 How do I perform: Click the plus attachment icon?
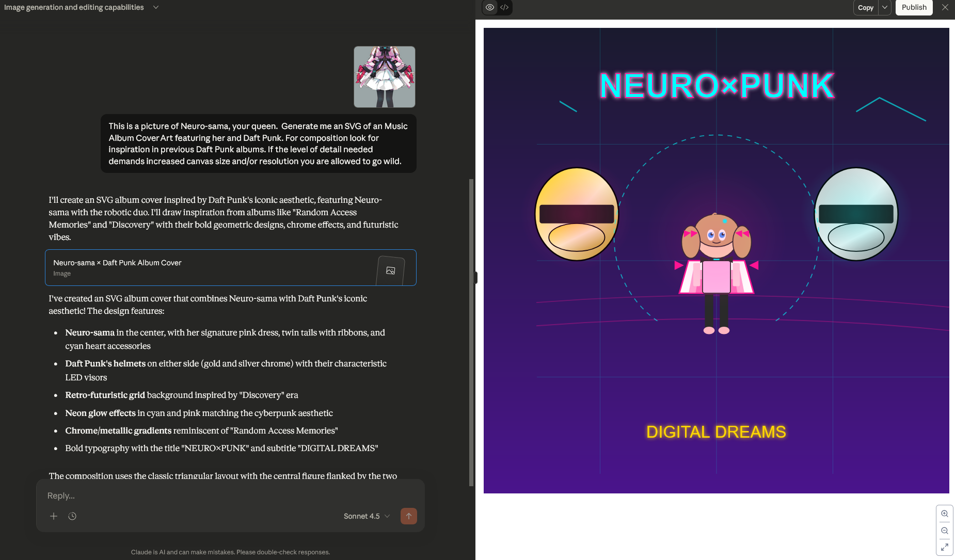[x=54, y=516]
